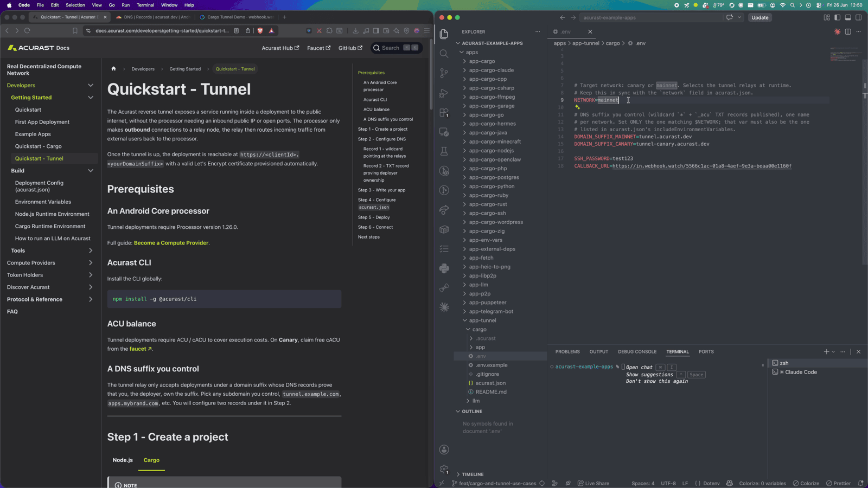Split the .env editor to the right
Image resolution: width=868 pixels, height=488 pixels.
tap(848, 31)
